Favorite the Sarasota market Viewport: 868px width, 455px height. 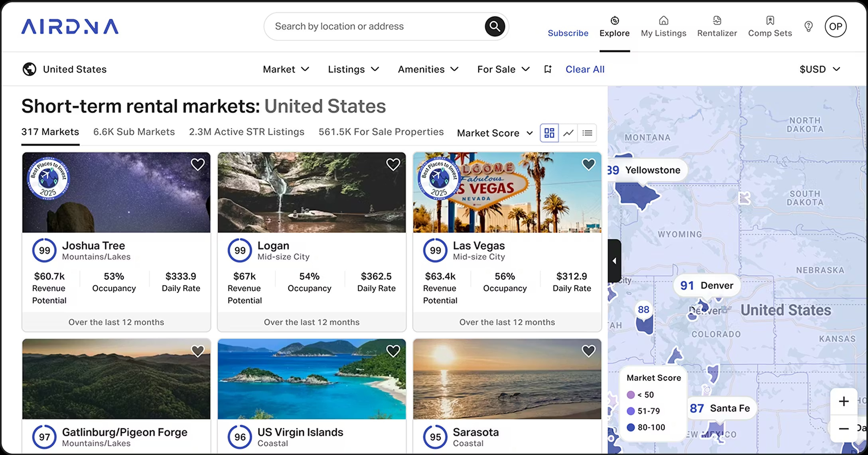click(x=588, y=351)
